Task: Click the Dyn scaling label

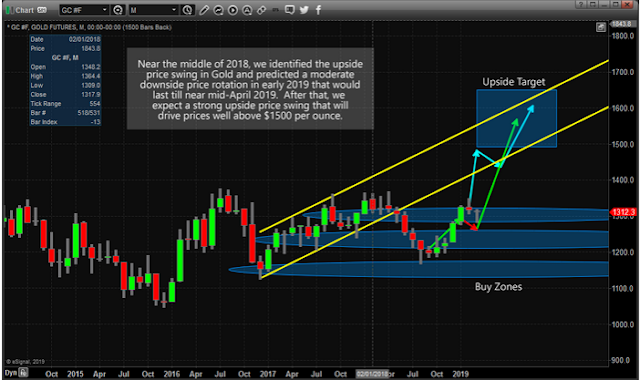Action: click(11, 373)
